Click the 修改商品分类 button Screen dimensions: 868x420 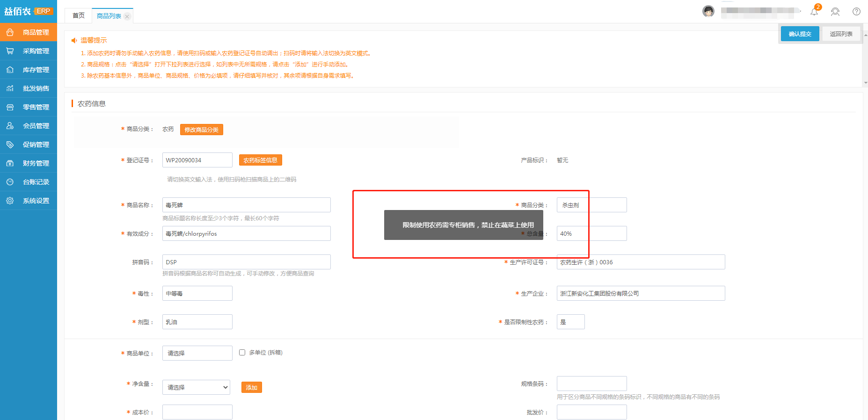201,130
